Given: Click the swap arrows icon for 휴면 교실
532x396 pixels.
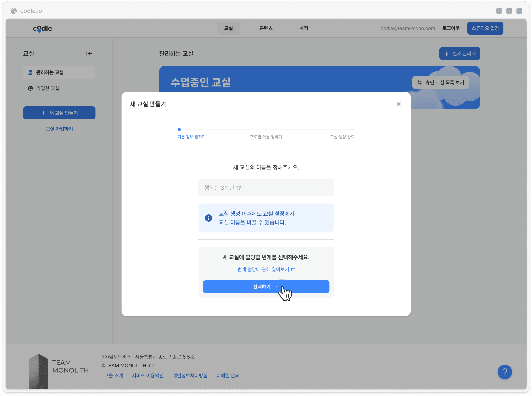Looking at the screenshot, I should 419,82.
